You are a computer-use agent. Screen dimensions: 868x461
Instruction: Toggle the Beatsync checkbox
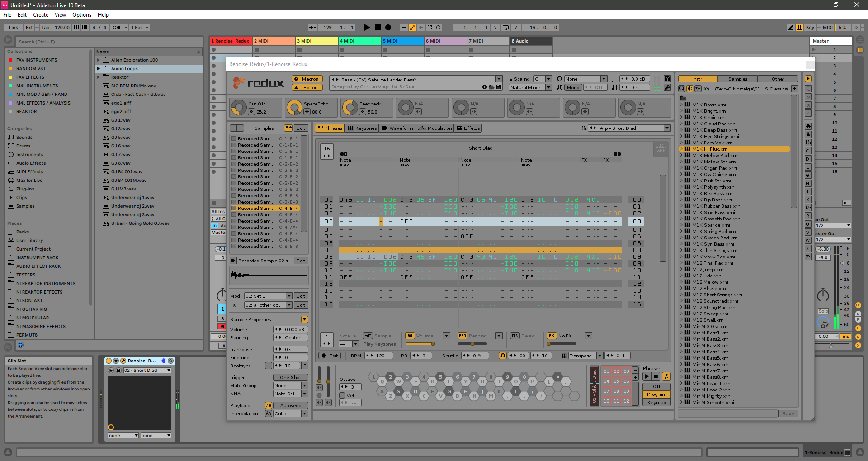click(269, 366)
